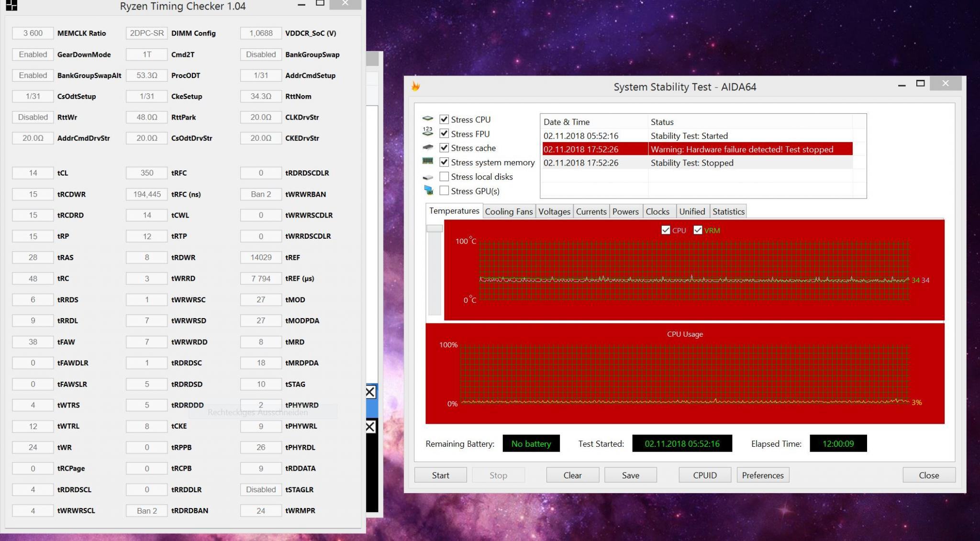Click the GearDownMode Enabled field

pyautogui.click(x=33, y=54)
